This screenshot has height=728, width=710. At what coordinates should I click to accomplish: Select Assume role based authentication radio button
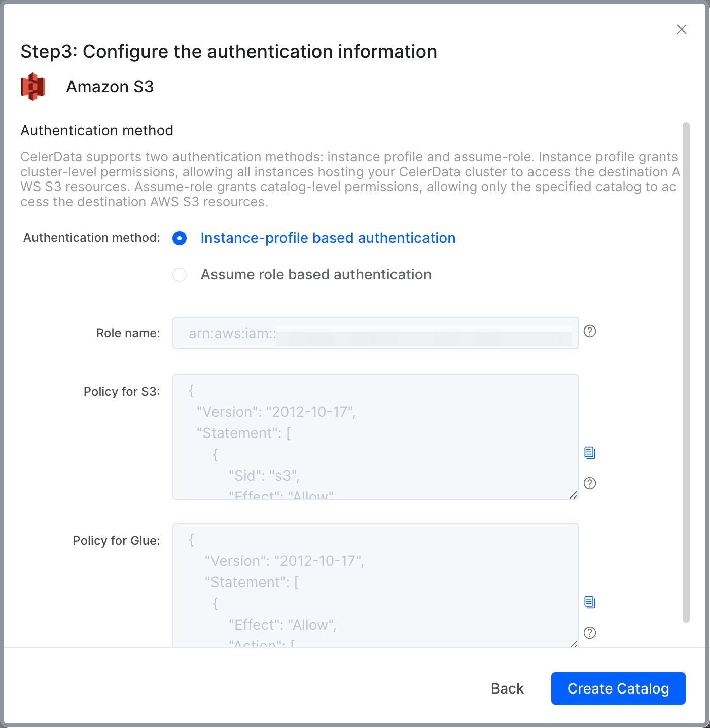point(180,275)
